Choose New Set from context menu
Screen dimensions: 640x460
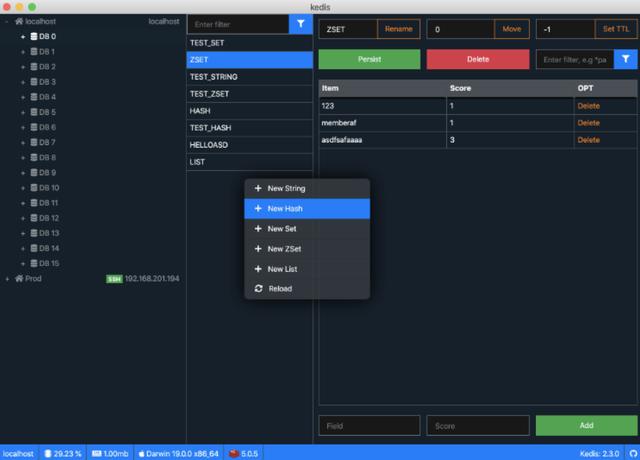pyautogui.click(x=307, y=229)
